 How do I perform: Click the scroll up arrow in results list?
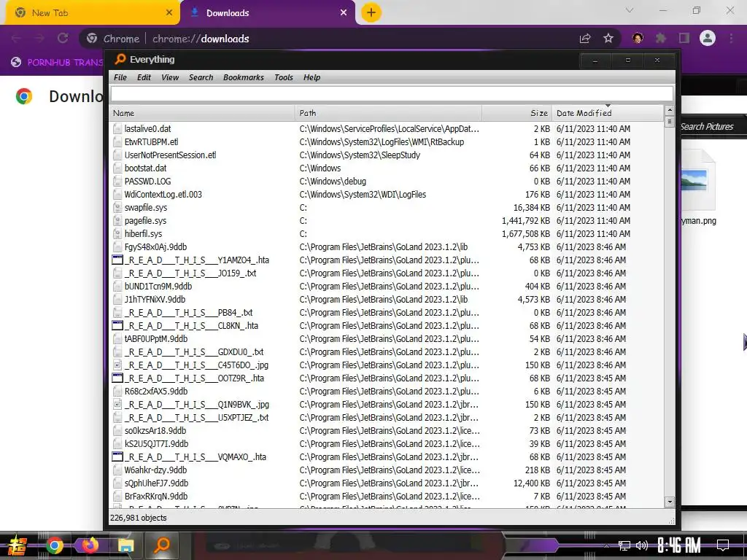(670, 111)
